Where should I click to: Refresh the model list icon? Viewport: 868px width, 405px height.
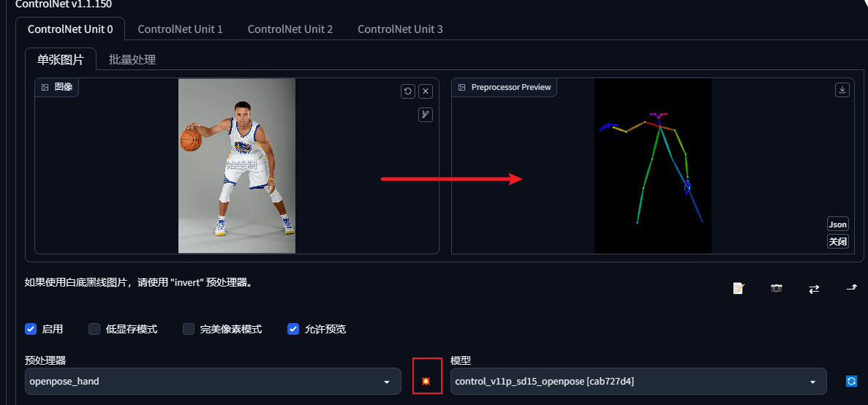pos(851,381)
